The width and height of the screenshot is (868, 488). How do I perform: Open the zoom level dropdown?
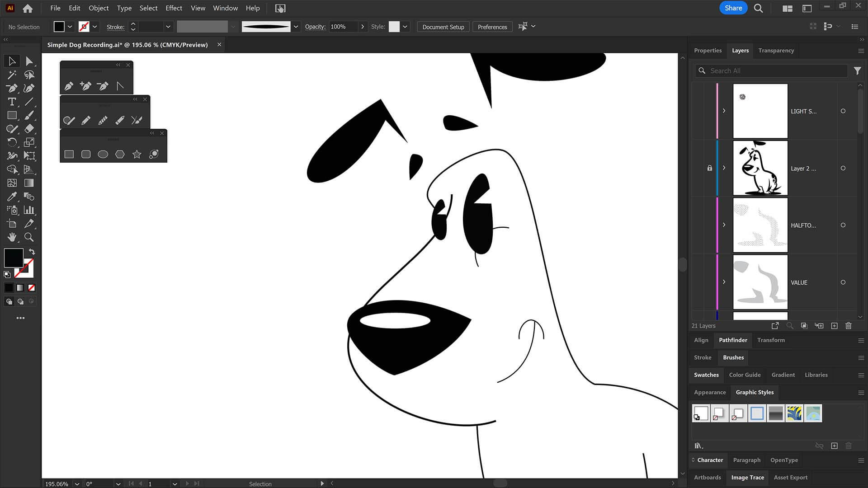point(77,483)
